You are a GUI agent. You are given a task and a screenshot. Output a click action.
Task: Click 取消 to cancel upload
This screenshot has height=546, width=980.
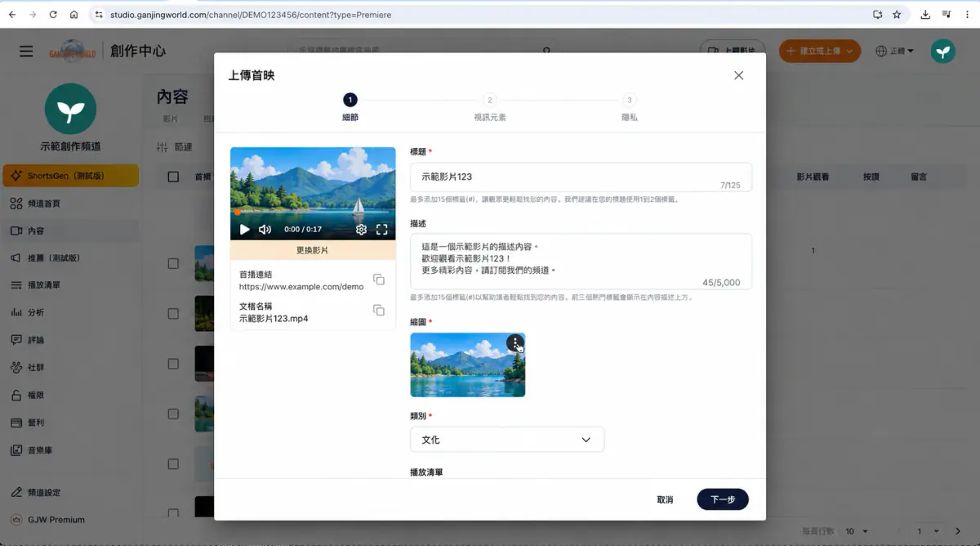pos(665,499)
